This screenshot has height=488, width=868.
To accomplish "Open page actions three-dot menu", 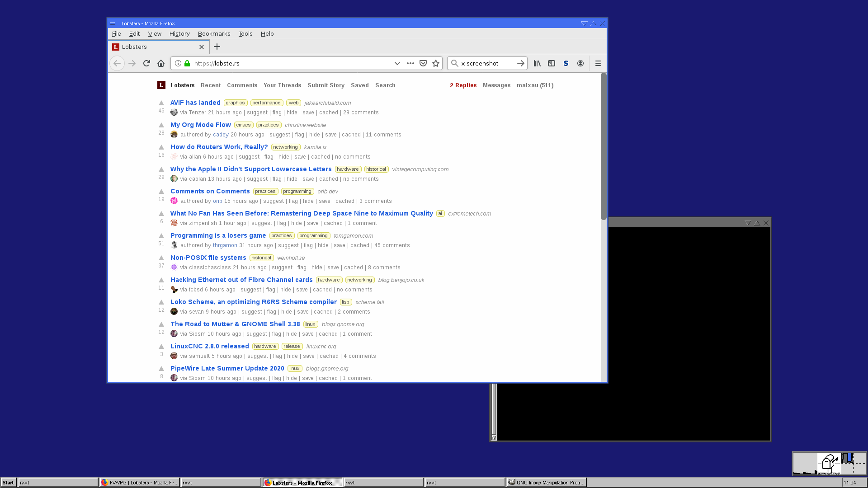I will click(x=410, y=63).
